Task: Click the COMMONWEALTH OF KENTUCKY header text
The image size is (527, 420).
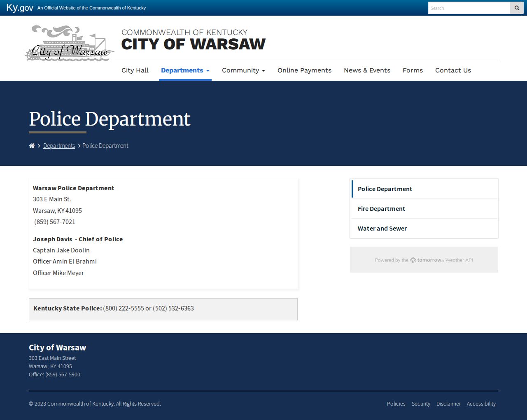Action: (x=184, y=32)
